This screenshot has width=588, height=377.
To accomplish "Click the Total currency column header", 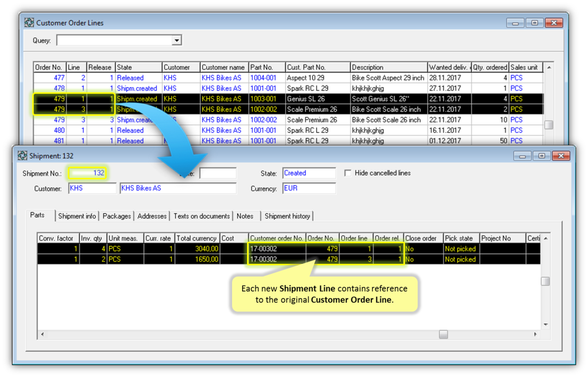I will [197, 238].
